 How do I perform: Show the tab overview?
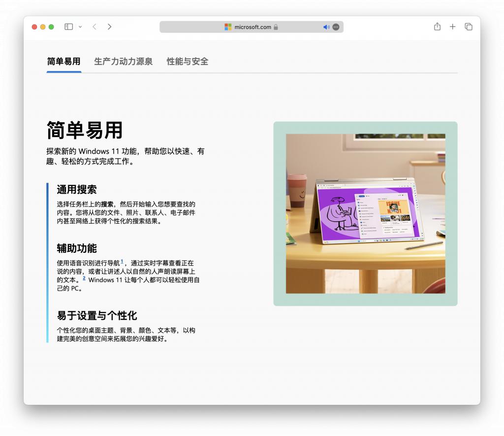pyautogui.click(x=469, y=27)
